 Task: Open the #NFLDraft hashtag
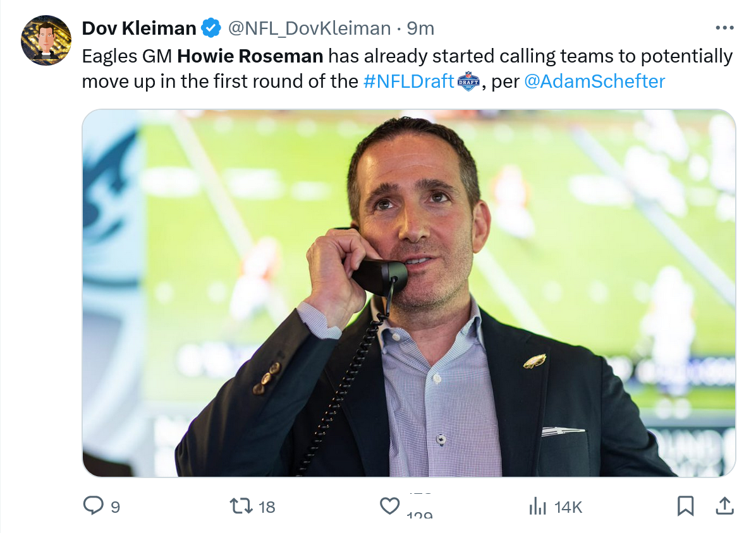coord(409,81)
